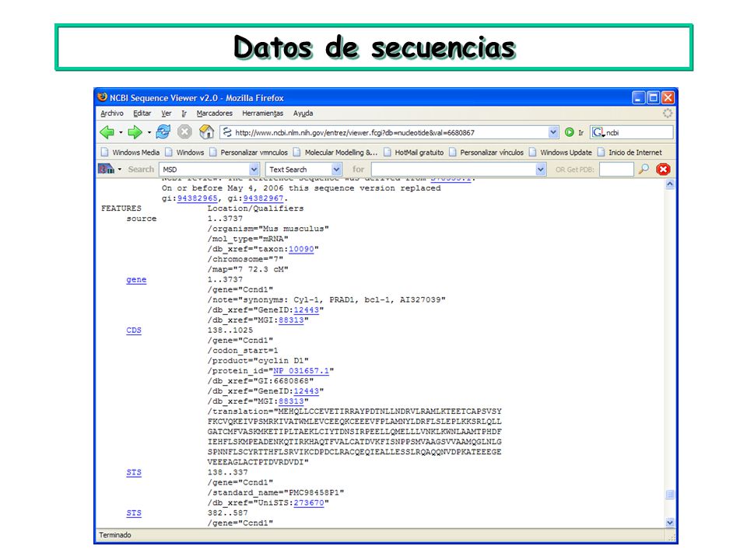This screenshot has width=747, height=560.
Task: Open the Molecular Modelling bookmark
Action: click(335, 152)
